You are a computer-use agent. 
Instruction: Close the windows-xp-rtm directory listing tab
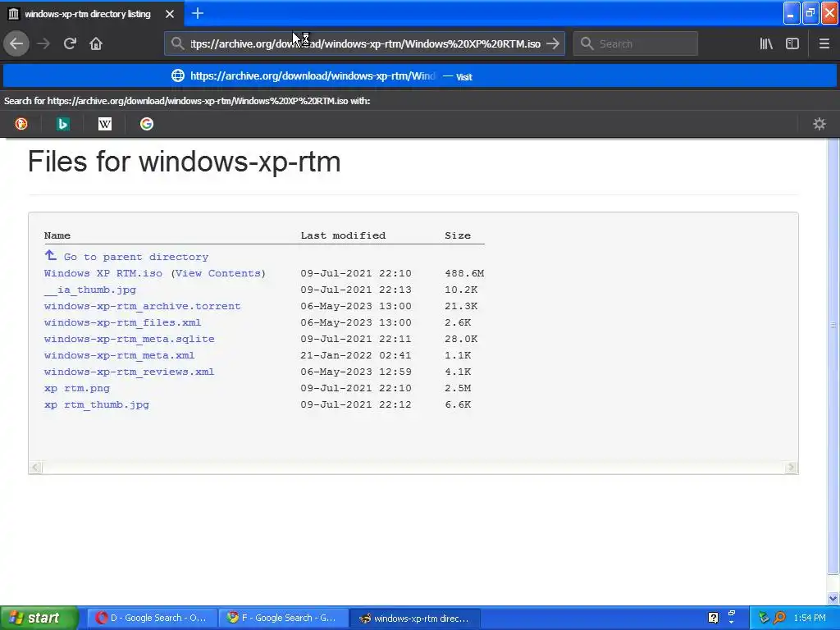click(x=170, y=14)
